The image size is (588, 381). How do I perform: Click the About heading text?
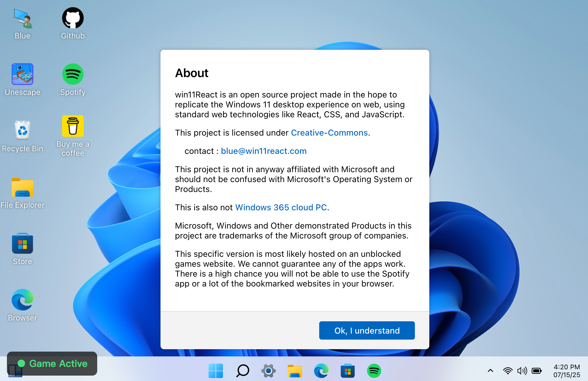tap(192, 73)
